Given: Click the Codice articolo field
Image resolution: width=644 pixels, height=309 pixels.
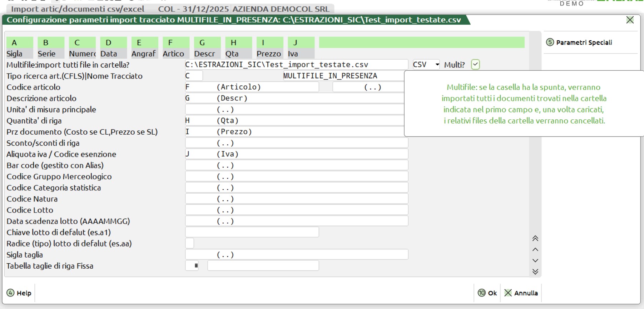Looking at the screenshot, I should [x=252, y=87].
